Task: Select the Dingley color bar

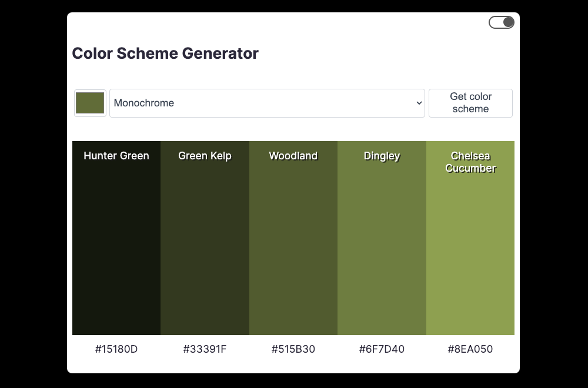Action: point(382,247)
